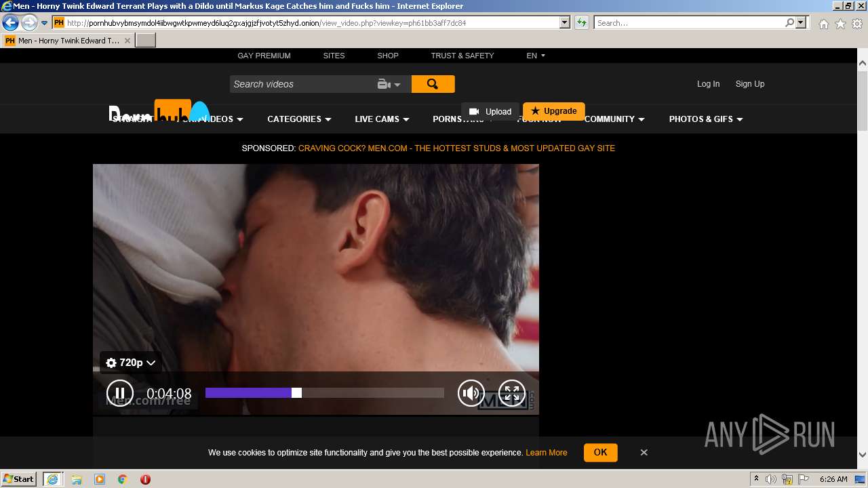Click the orange search magnifier button
This screenshot has height=488, width=868.
click(433, 84)
